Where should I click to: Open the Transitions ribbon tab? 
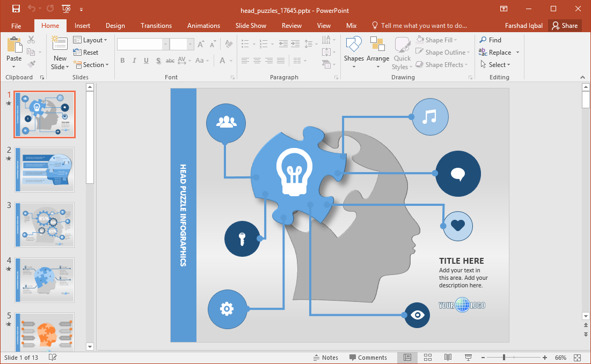click(156, 26)
